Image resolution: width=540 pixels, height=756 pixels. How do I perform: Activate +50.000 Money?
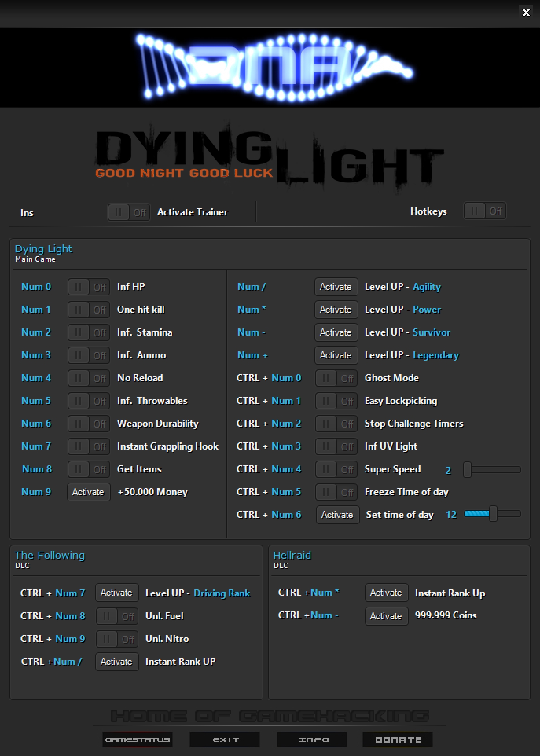89,492
